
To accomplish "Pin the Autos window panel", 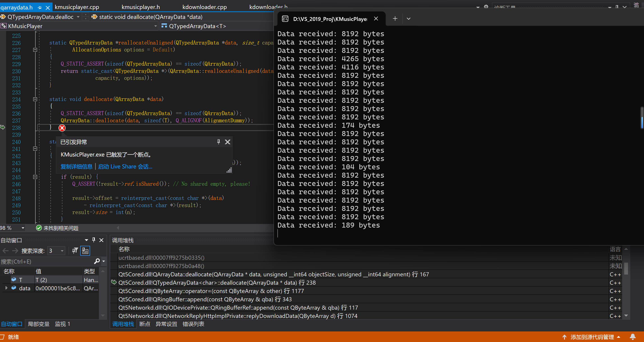I will [x=94, y=240].
